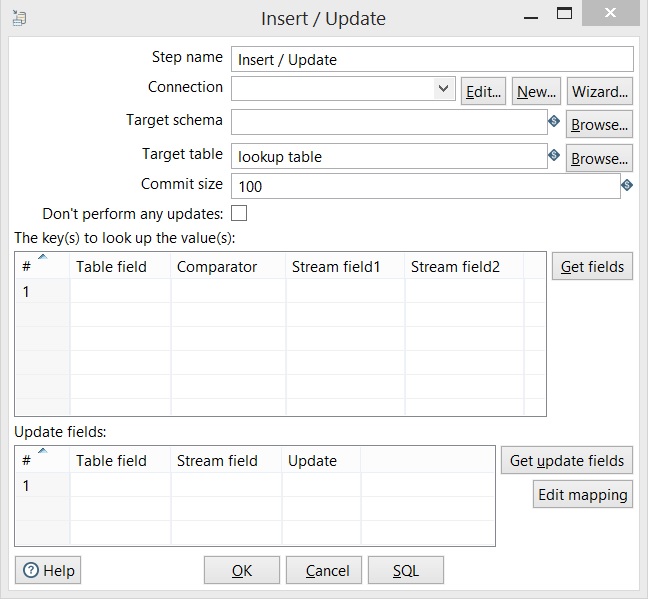Enable "Don't perform any updates" checkbox

(x=239, y=213)
